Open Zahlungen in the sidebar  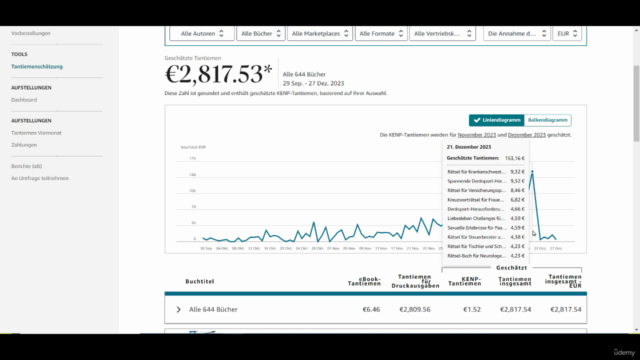(24, 145)
